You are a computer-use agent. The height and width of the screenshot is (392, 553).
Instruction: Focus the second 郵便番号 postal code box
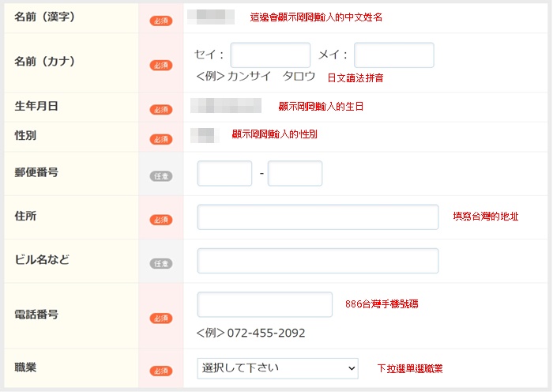[x=295, y=173]
